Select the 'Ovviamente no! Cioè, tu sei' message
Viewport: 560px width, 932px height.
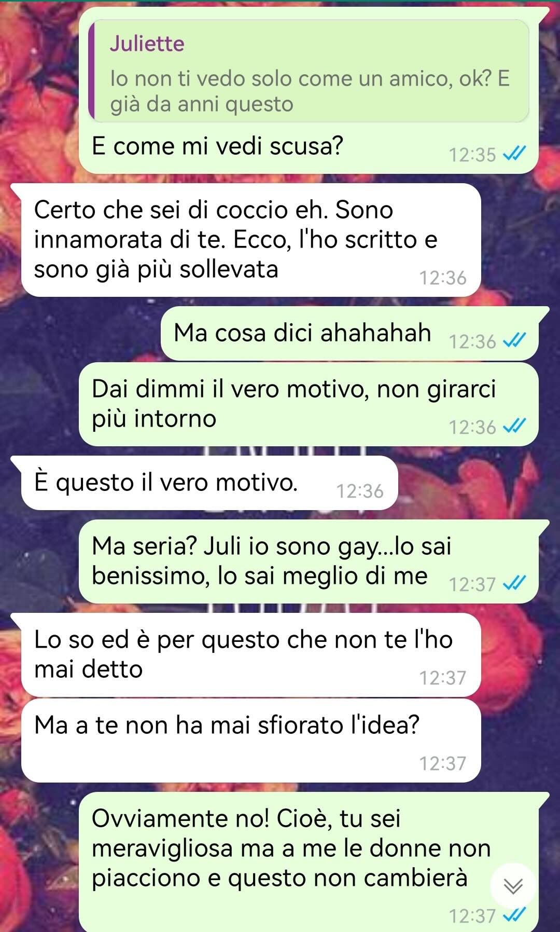coord(309,862)
